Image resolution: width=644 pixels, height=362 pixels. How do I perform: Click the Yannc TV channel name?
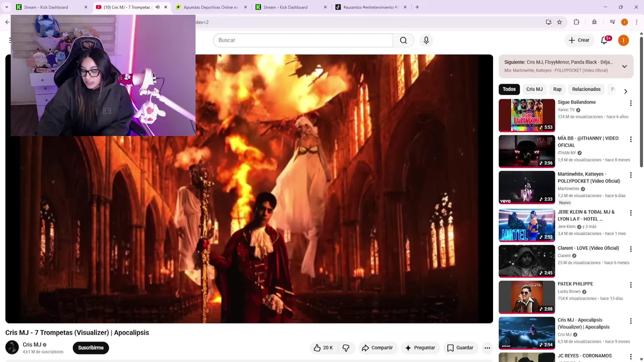click(566, 110)
